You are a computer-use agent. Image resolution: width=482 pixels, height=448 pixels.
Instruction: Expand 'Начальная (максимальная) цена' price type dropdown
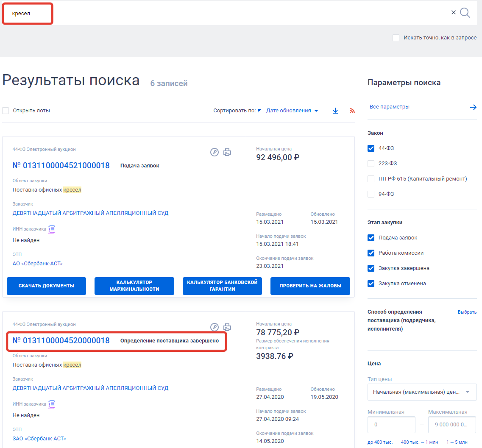(x=422, y=392)
